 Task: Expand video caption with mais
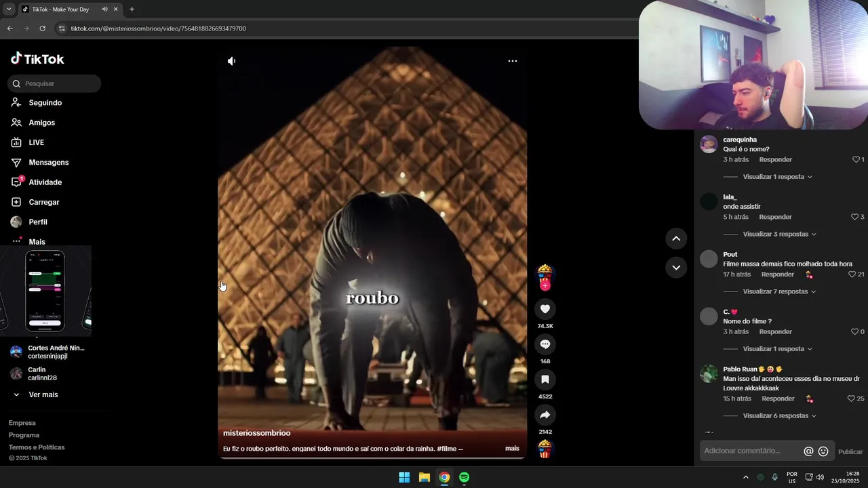(x=512, y=448)
